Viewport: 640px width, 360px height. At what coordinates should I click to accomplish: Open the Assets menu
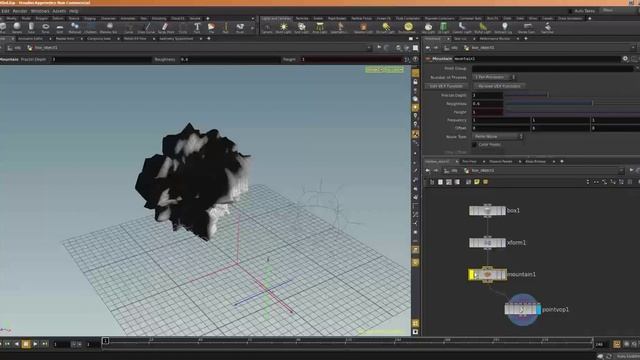tap(59, 11)
